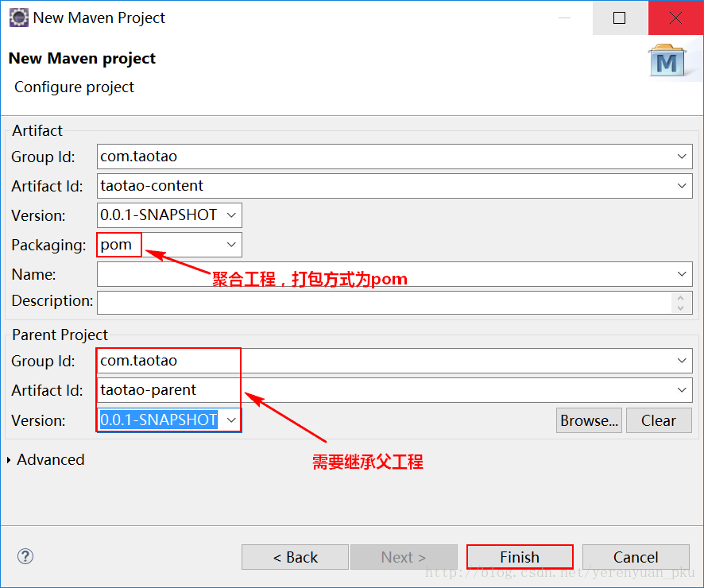This screenshot has height=588, width=704.
Task: Open the Parent Project Version dropdown arrow
Action: coord(231,420)
